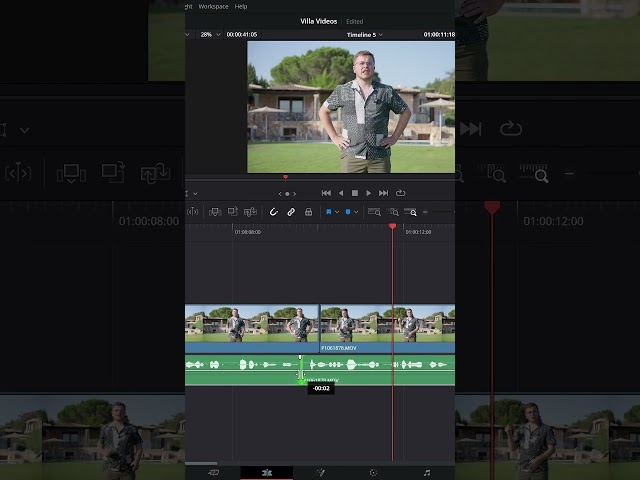Screen dimensions: 640x480
Task: Play the timeline forward
Action: tap(369, 193)
